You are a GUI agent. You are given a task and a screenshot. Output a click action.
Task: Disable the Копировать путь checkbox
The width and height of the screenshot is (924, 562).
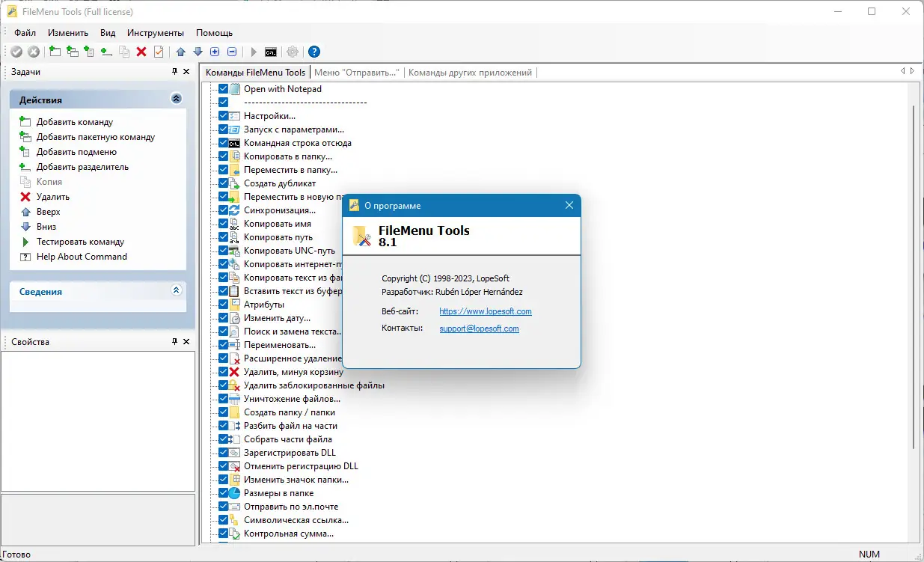(223, 237)
